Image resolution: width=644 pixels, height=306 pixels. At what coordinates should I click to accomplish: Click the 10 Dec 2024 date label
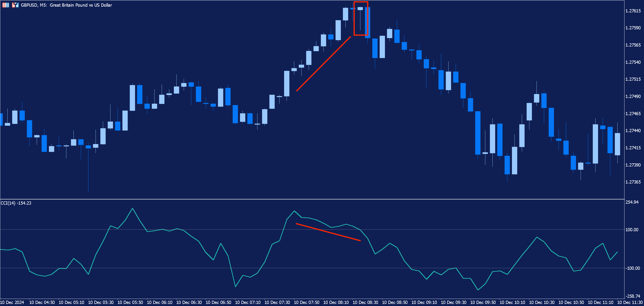pyautogui.click(x=12, y=303)
